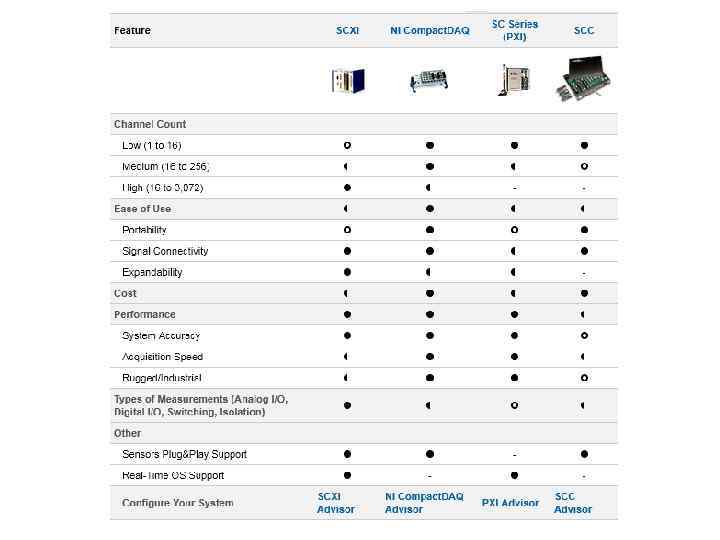Click the PXI empty circle for Types of Measurements

tap(514, 405)
